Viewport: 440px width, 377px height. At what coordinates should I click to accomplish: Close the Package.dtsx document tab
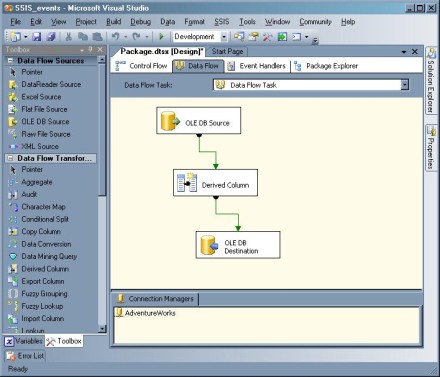pyautogui.click(x=415, y=52)
